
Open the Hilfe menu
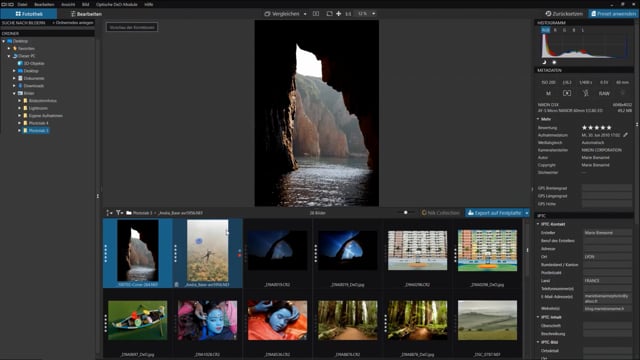(x=149, y=4)
